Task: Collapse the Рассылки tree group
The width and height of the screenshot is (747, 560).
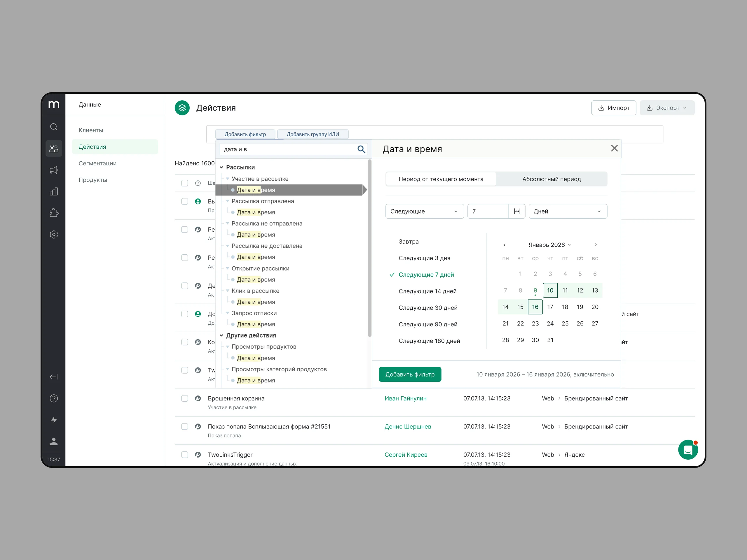Action: pyautogui.click(x=221, y=167)
